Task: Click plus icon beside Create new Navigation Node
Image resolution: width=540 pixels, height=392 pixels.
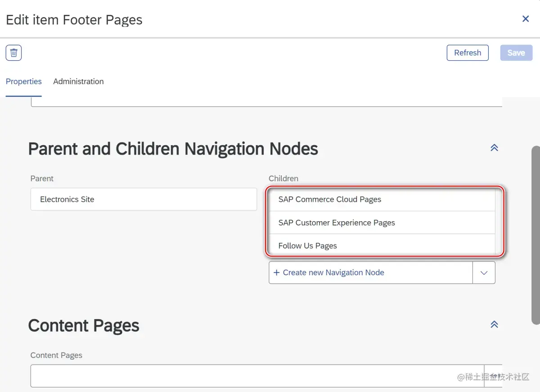Action: coord(277,273)
